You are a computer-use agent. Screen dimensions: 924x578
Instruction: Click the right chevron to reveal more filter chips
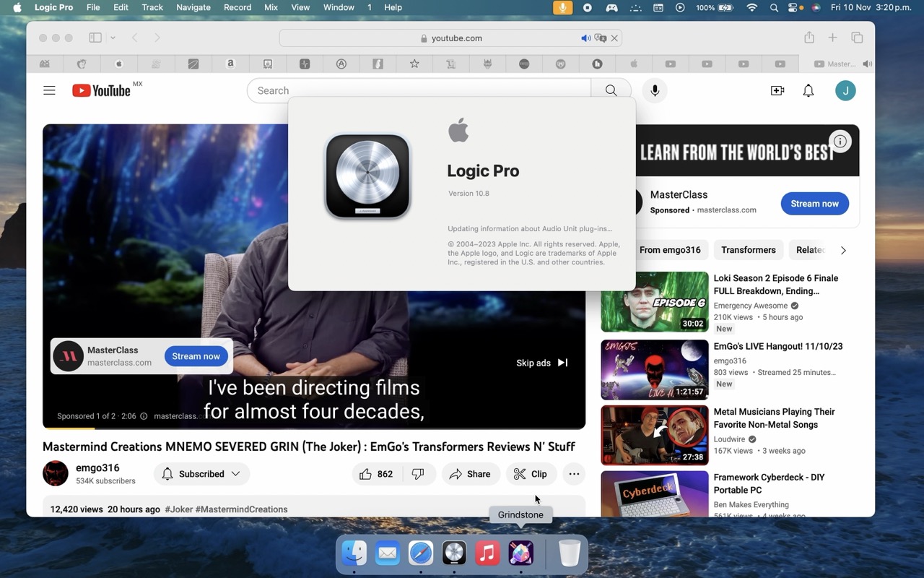pos(843,250)
